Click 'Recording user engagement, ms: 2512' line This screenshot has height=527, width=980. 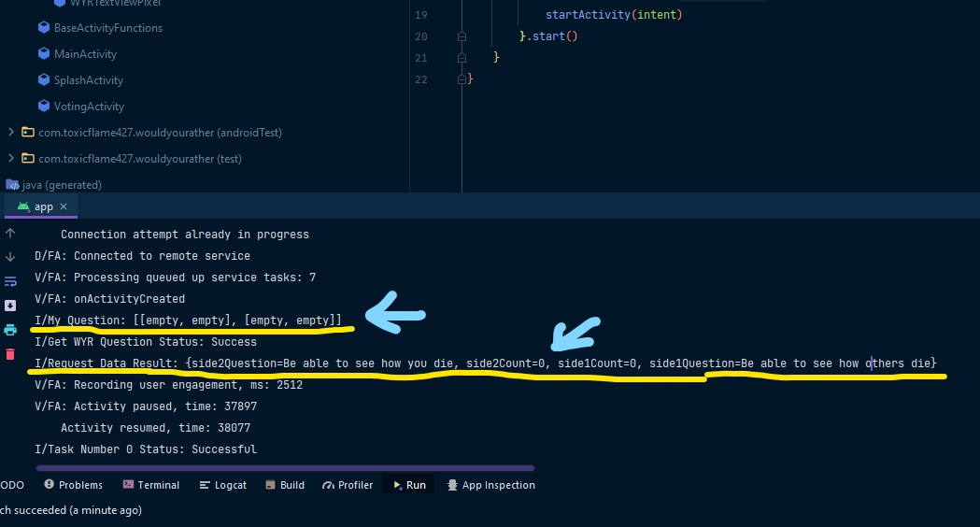pyautogui.click(x=169, y=384)
